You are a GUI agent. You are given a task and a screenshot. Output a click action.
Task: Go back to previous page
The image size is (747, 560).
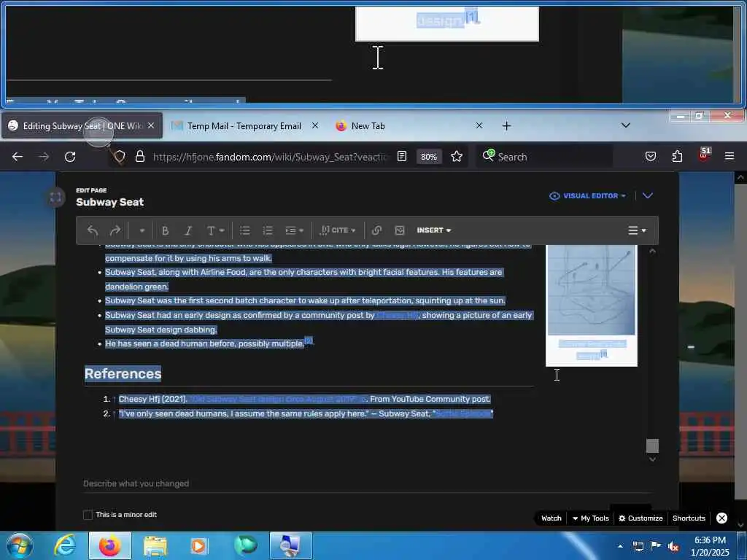(x=18, y=157)
